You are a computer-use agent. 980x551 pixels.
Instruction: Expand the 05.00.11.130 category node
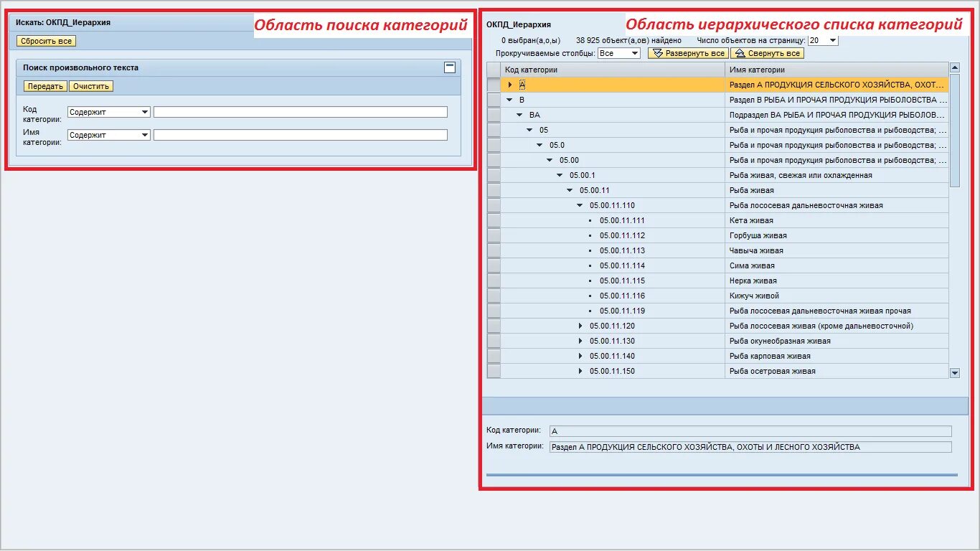580,341
